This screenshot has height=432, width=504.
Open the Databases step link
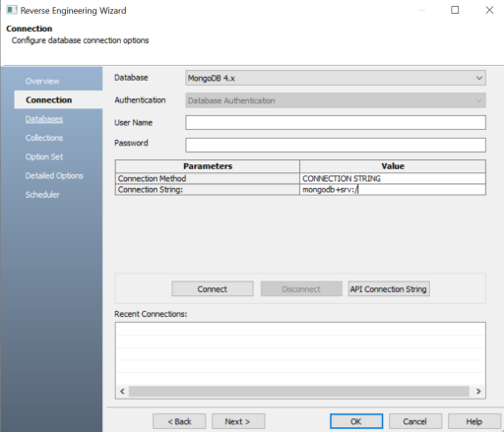click(x=44, y=119)
